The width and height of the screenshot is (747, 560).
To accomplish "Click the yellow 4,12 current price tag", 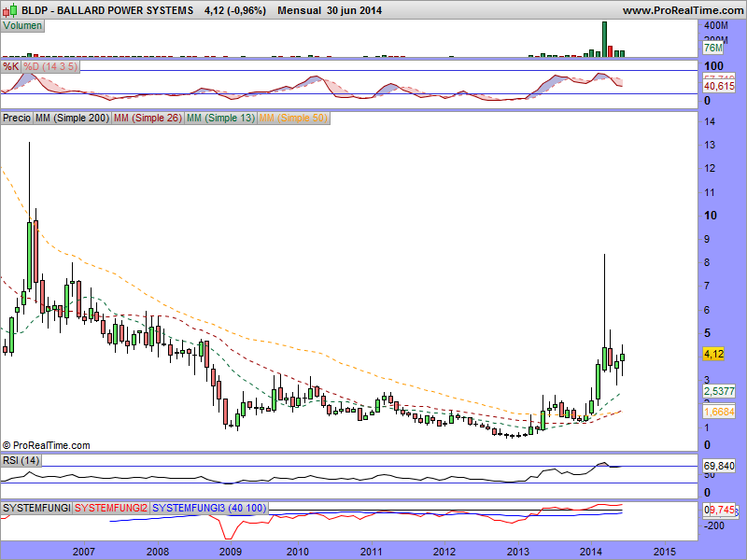I will click(713, 354).
